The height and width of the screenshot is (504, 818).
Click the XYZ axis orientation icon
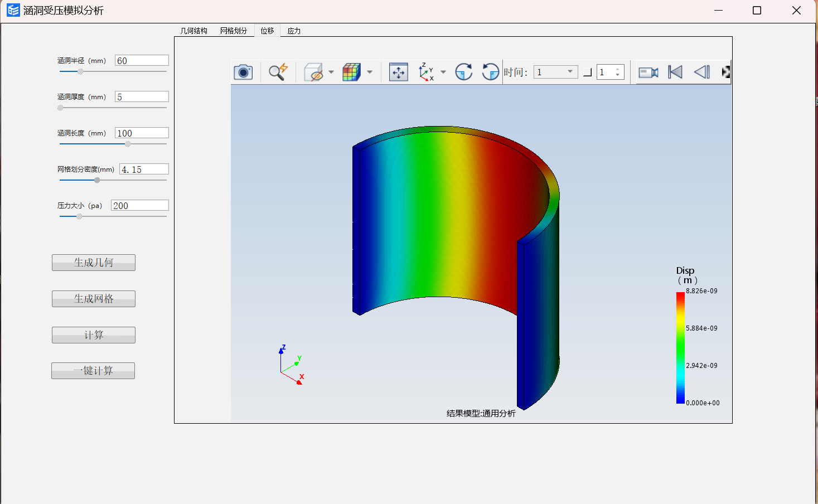[427, 72]
